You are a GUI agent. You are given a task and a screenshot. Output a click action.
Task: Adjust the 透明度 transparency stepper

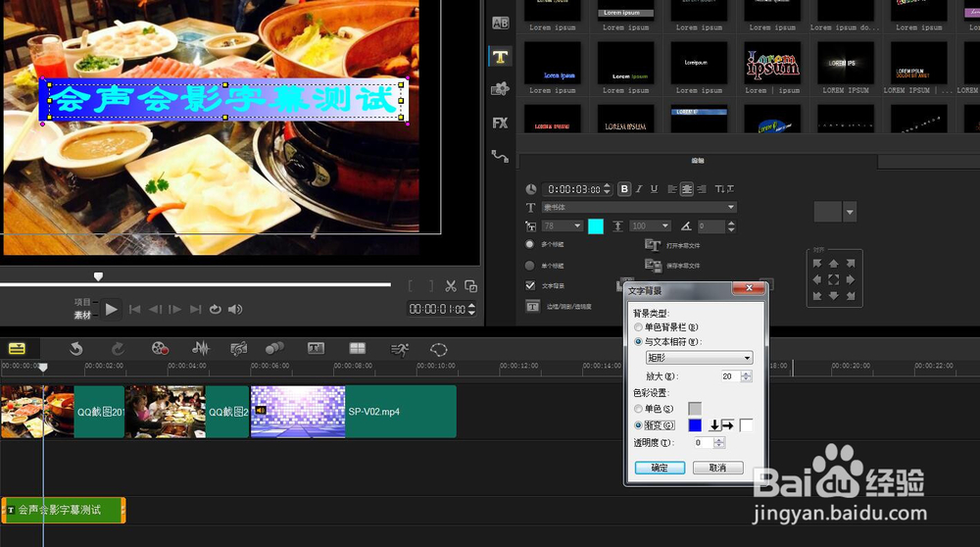coord(718,443)
